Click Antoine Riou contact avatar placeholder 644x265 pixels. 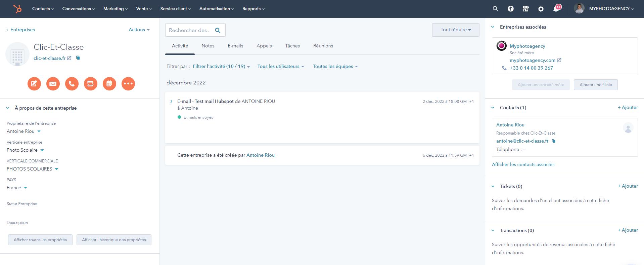point(628,128)
